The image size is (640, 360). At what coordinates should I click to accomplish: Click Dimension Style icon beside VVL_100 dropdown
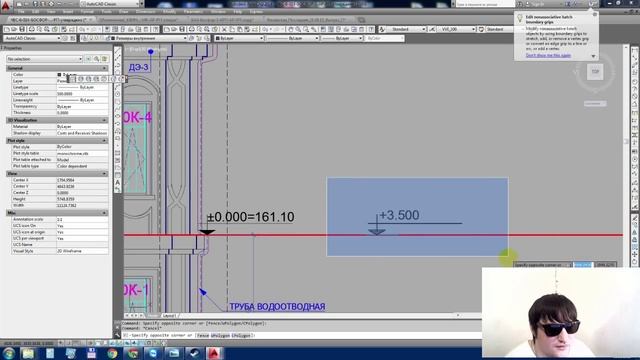click(432, 29)
